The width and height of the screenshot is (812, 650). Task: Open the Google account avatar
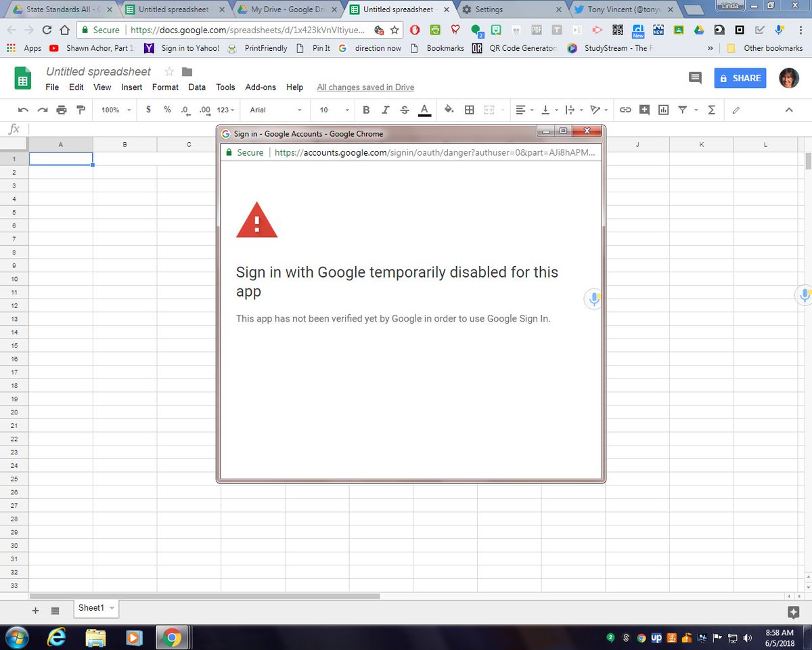tap(789, 78)
